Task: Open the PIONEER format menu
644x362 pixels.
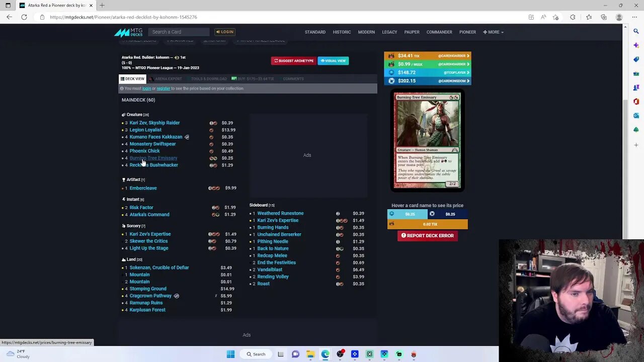Action: pos(467,32)
